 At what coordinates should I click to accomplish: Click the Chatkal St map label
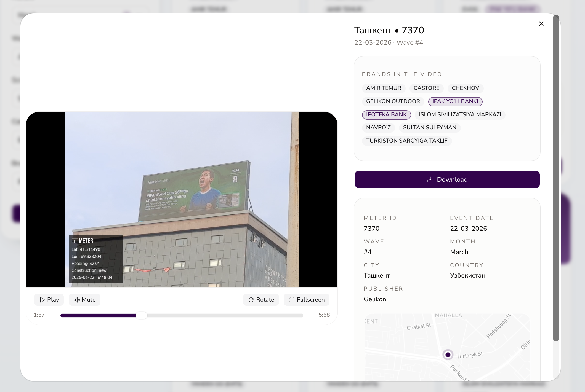(419, 327)
